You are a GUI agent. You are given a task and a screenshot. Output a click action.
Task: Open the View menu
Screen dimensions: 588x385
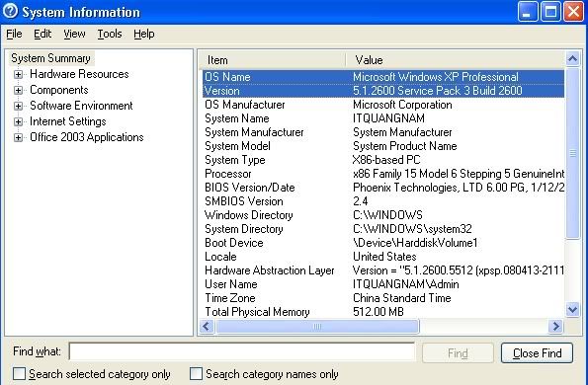click(74, 34)
